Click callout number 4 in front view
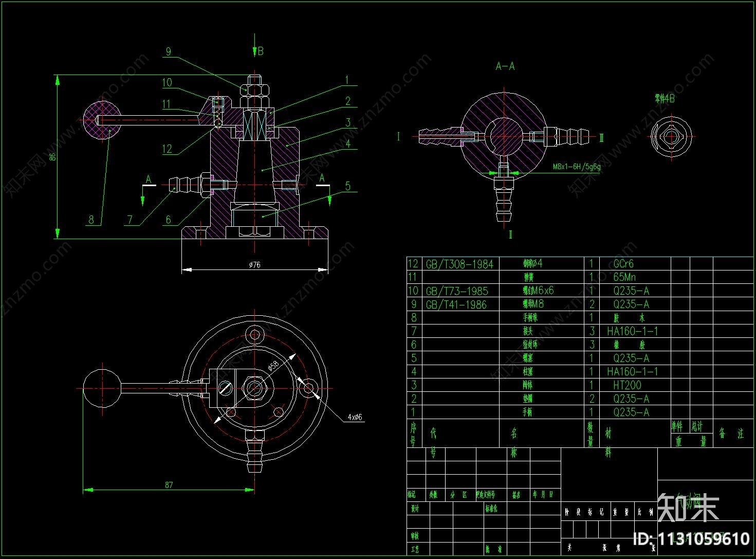The image size is (756, 559). [348, 143]
